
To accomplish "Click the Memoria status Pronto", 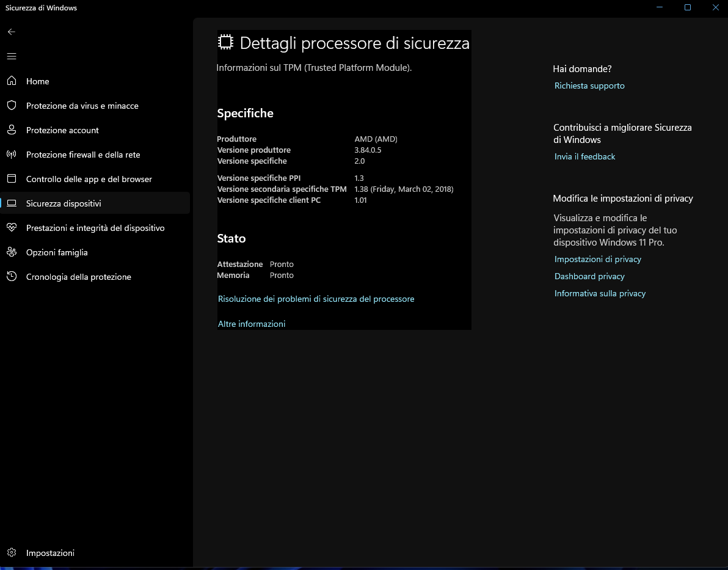I will pyautogui.click(x=282, y=276).
